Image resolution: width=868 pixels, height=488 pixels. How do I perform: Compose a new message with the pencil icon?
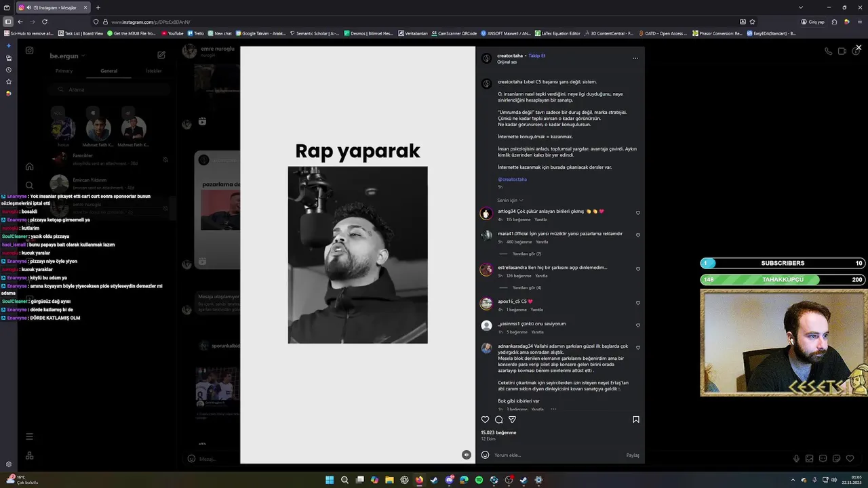click(161, 55)
